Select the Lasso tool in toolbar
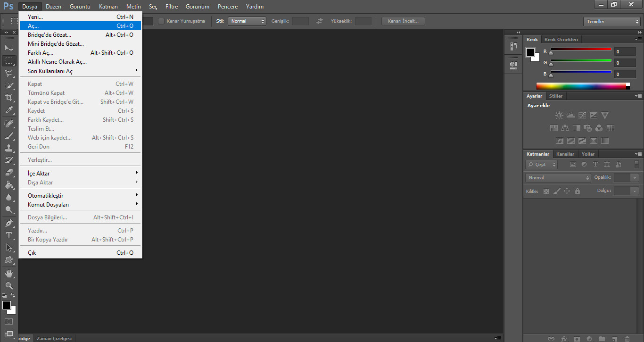644x342 pixels. click(x=9, y=73)
